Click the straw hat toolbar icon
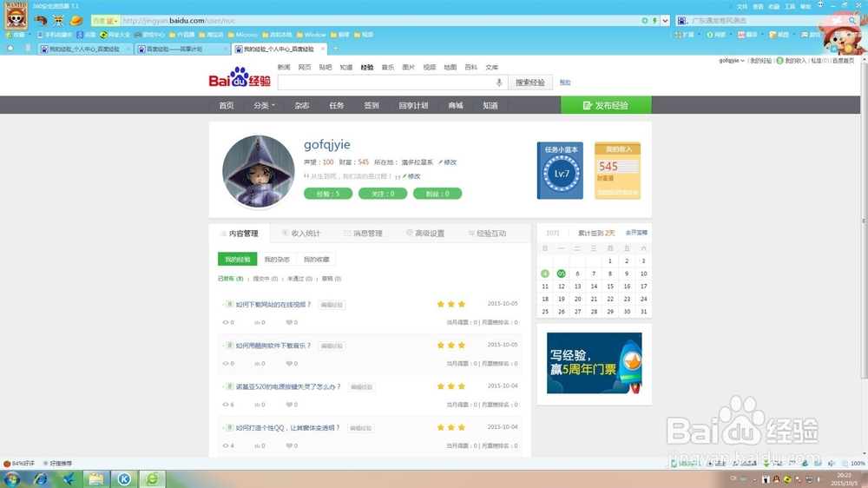Image resolution: width=868 pixels, height=488 pixels. point(76,21)
